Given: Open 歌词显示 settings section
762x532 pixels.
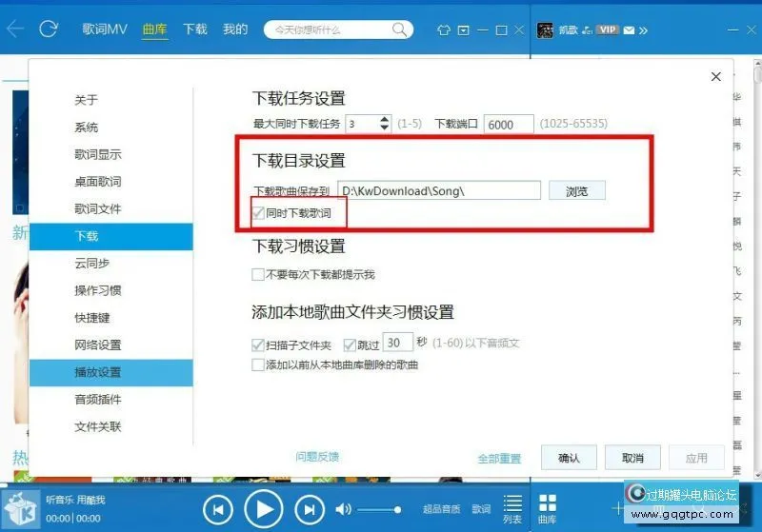Looking at the screenshot, I should (x=111, y=154).
